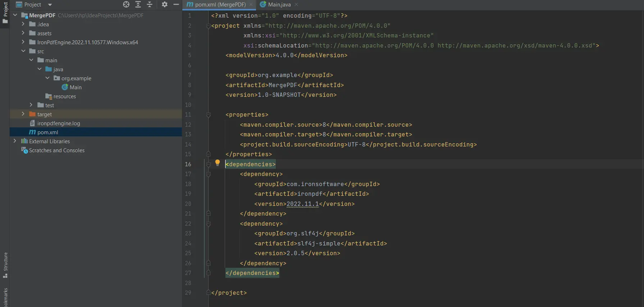Viewport: 644px width, 307px height.
Task: Hide the Project panel with the minus icon
Action: pyautogui.click(x=176, y=4)
